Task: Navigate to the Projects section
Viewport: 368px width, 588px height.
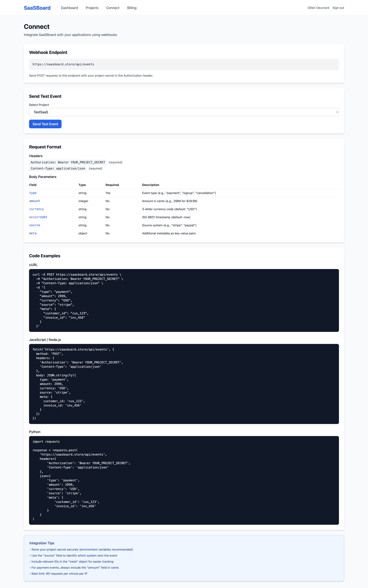Action: pos(92,8)
